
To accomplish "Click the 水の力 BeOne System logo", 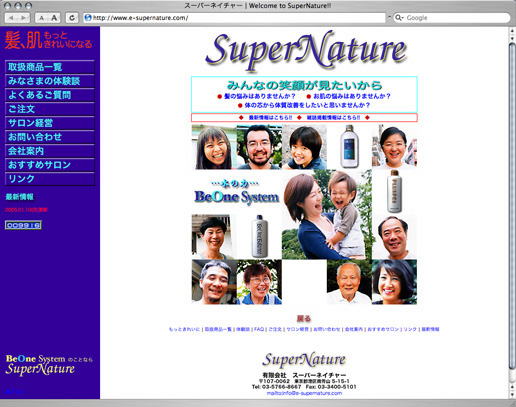I will click(237, 192).
